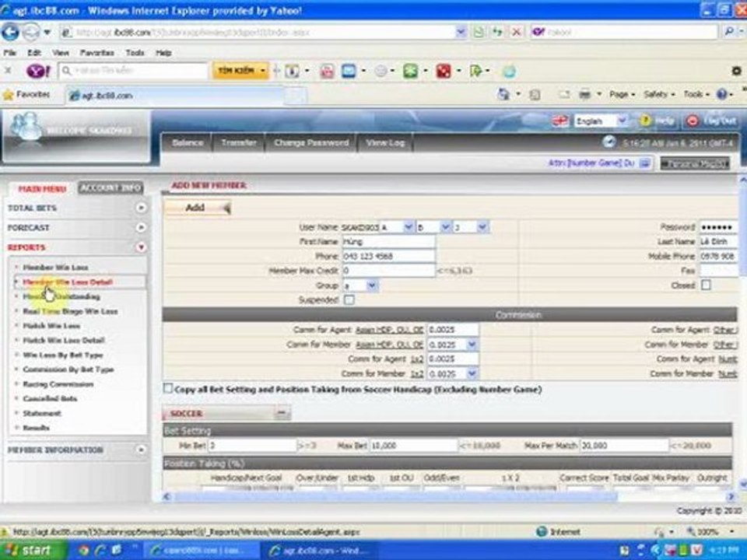This screenshot has height=560, width=747.
Task: Open the View Log tab
Action: click(x=385, y=142)
